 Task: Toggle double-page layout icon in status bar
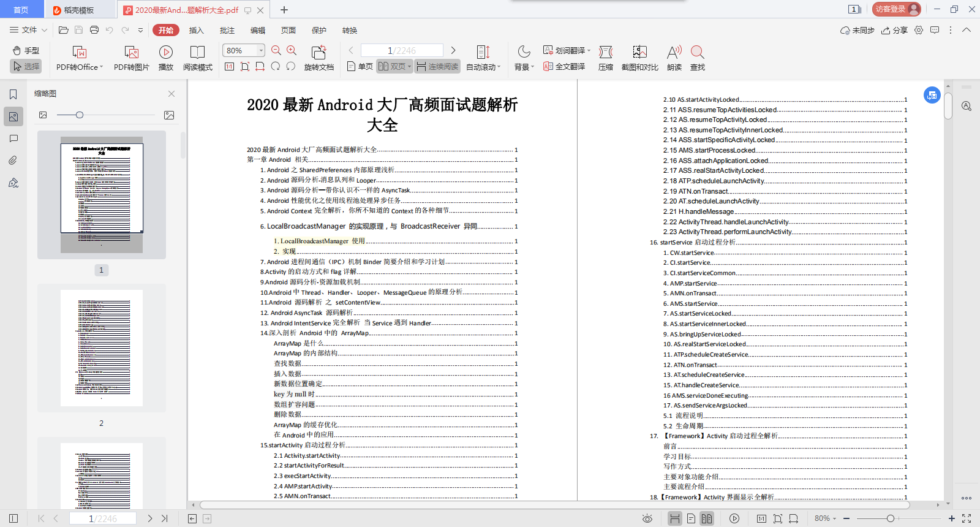(707, 518)
